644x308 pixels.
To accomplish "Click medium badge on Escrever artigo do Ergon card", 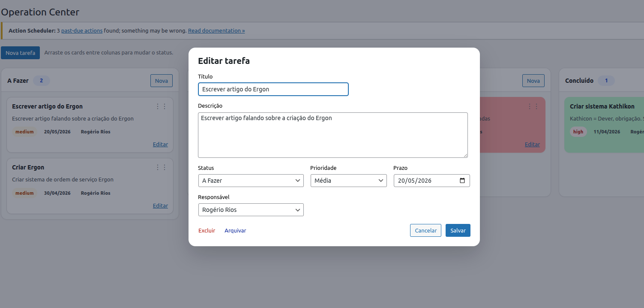I will pos(24,132).
